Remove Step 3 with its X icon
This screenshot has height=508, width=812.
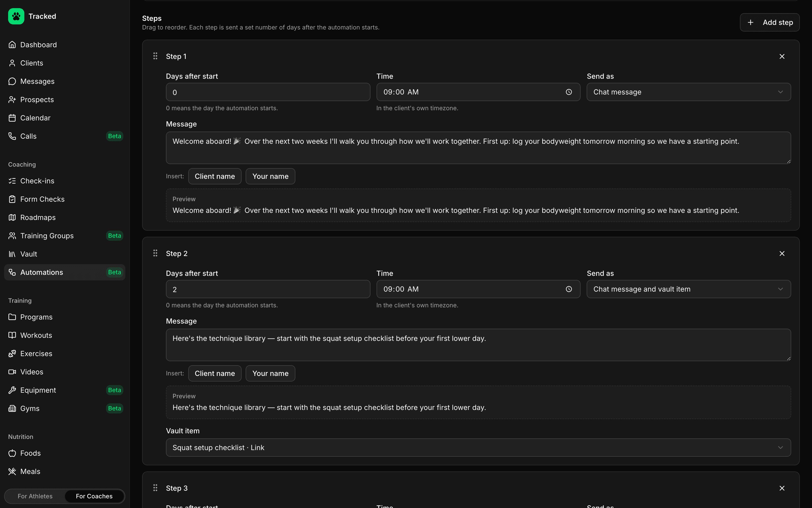(x=782, y=488)
